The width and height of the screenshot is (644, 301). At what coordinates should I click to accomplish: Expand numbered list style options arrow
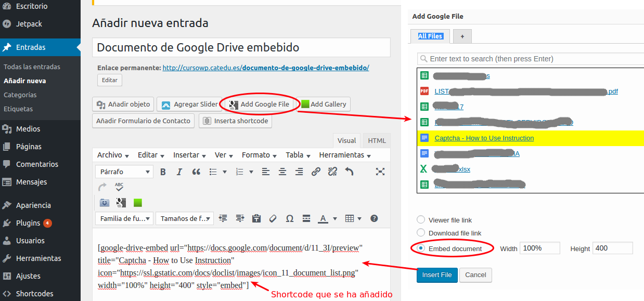pos(252,172)
